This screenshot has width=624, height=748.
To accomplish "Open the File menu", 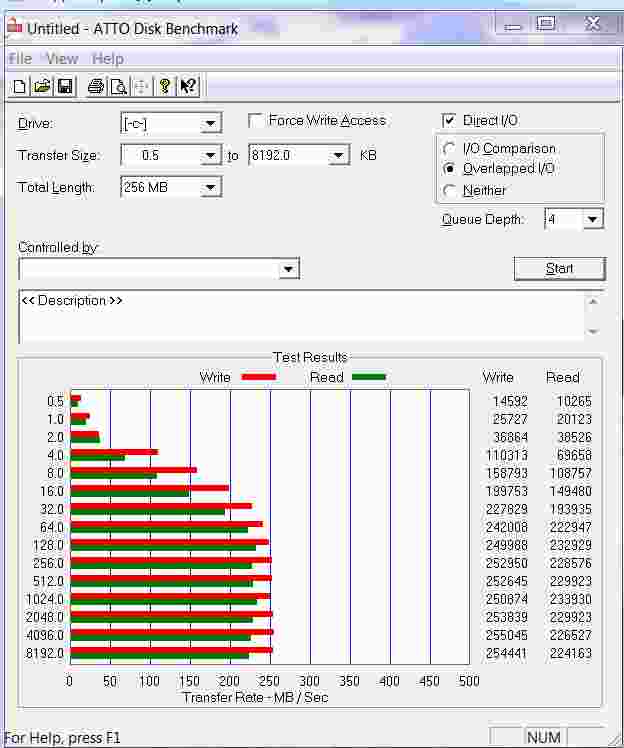I will (21, 59).
